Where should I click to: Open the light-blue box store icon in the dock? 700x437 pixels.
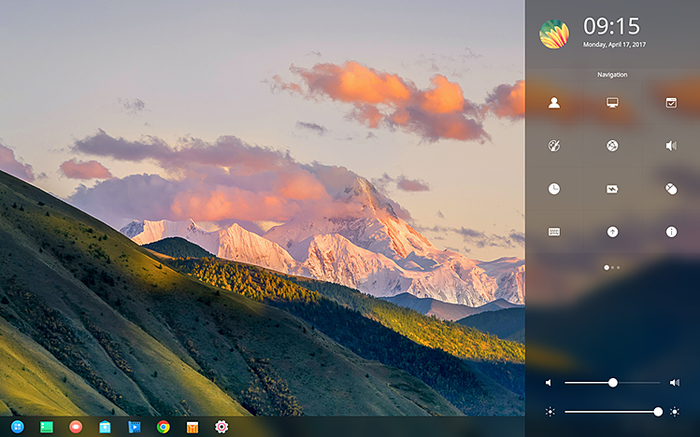coord(105,427)
